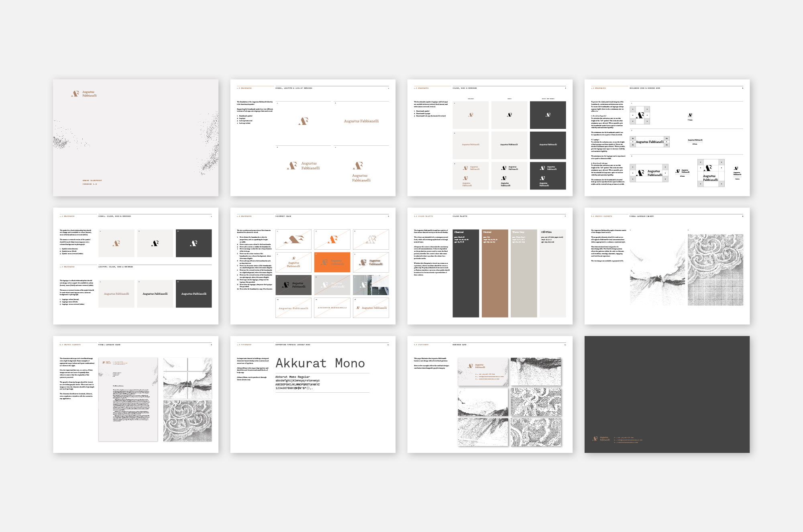Click colour symbol tile on Symbol: Colour, Mono & Reversed
The width and height of the screenshot is (803, 532).
pyautogui.click(x=116, y=243)
